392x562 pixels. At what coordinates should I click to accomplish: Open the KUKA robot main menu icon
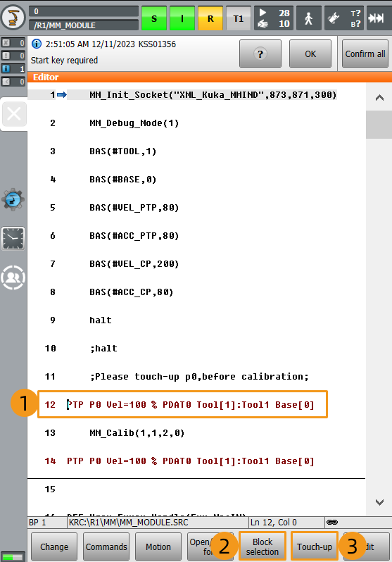click(x=13, y=17)
